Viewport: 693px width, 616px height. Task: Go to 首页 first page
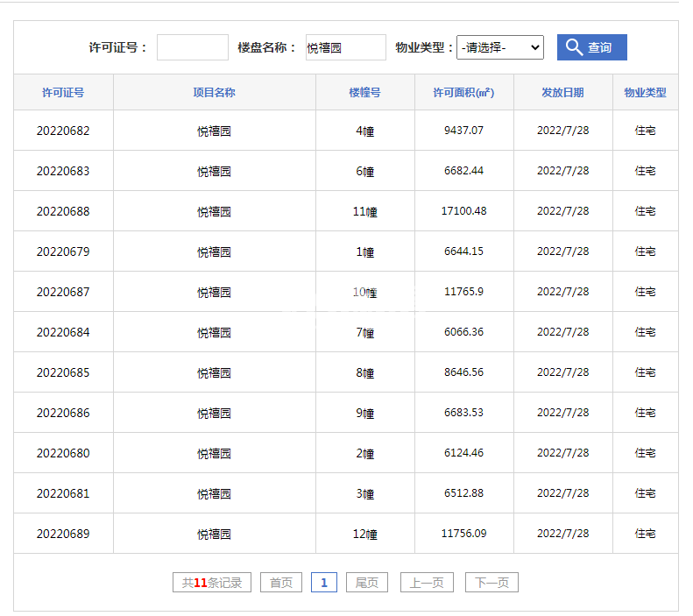coord(281,583)
